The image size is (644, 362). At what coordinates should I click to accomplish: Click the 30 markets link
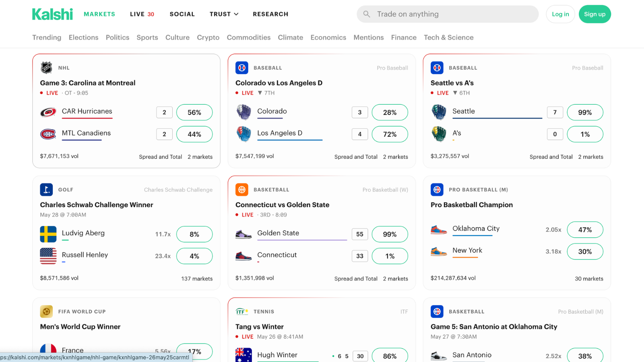589,278
